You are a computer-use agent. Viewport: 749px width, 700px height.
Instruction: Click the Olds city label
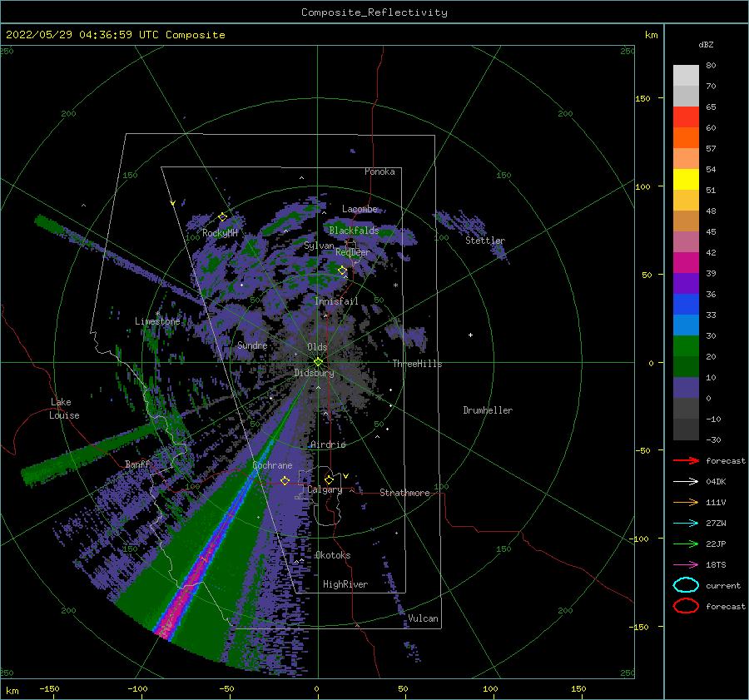[x=317, y=347]
